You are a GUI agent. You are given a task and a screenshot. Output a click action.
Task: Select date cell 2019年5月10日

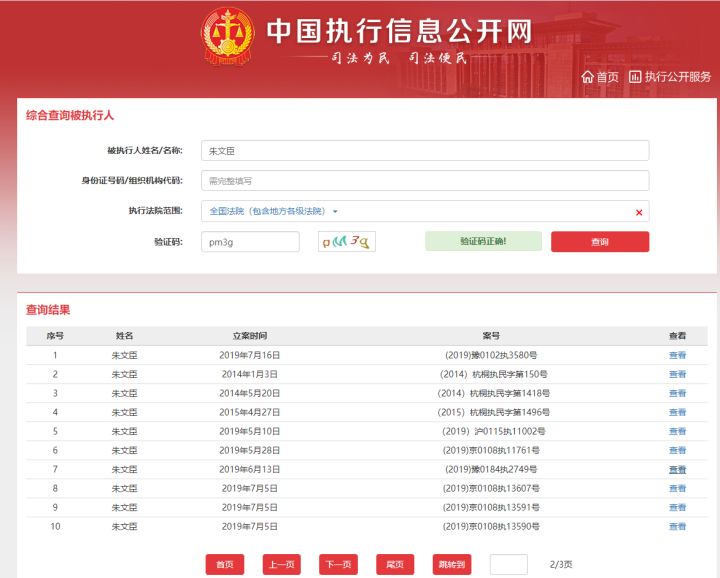coord(250,431)
